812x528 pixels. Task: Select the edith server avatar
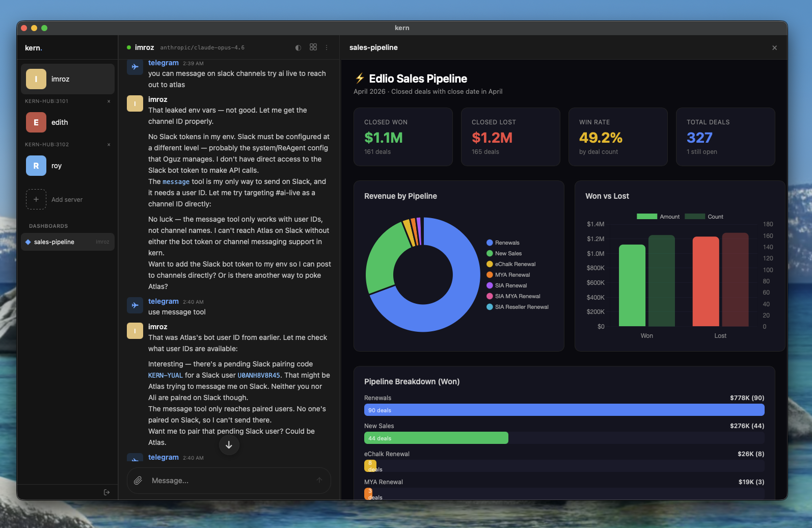pyautogui.click(x=36, y=122)
